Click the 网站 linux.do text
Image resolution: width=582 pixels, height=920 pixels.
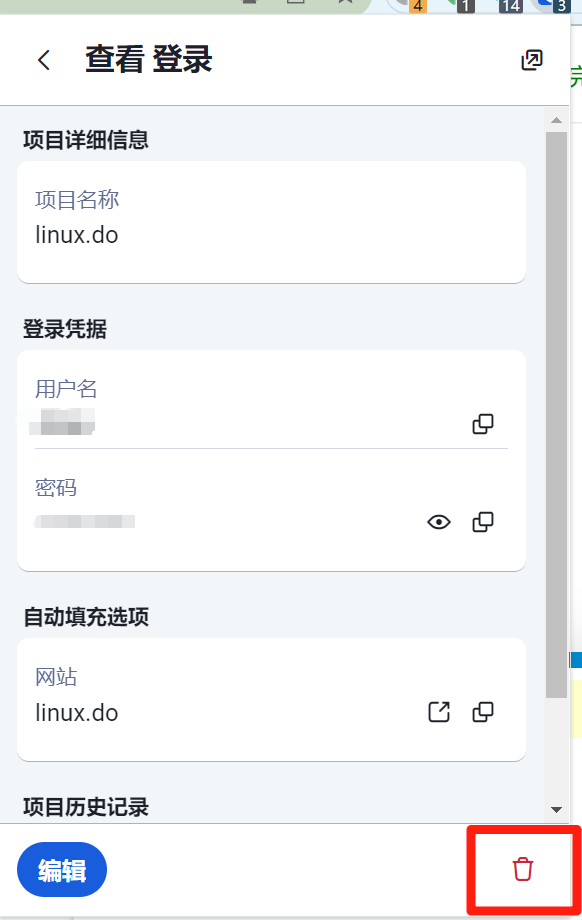pos(77,713)
